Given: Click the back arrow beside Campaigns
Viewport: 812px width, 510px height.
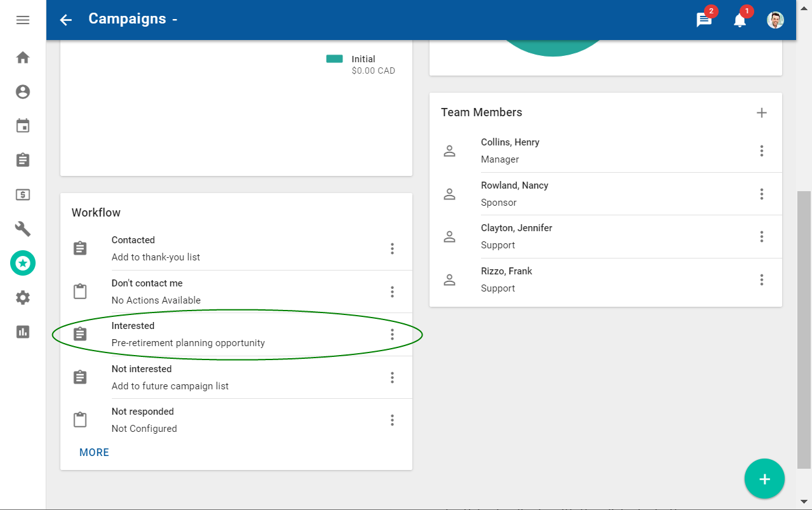Looking at the screenshot, I should click(x=66, y=20).
